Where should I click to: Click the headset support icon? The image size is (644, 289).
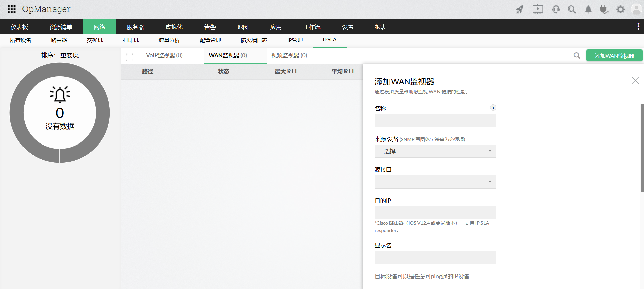pos(556,9)
